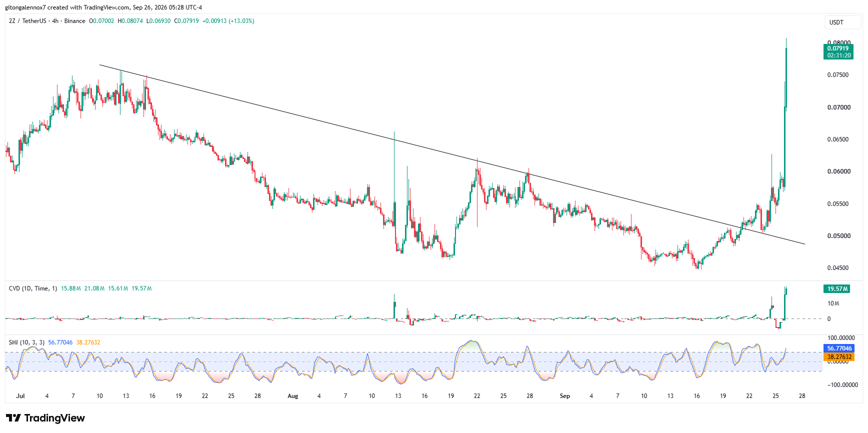Click the Aug label on time axis
The width and height of the screenshot is (868, 433).
[x=293, y=396]
